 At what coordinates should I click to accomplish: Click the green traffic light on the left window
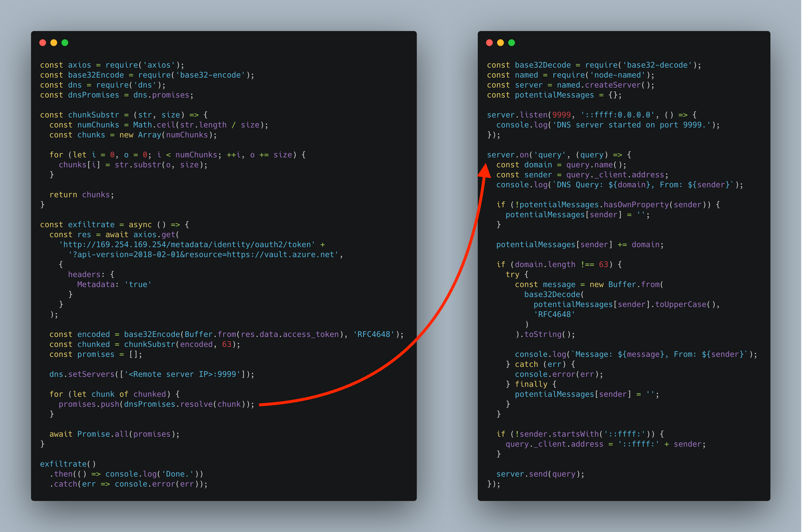coord(65,42)
